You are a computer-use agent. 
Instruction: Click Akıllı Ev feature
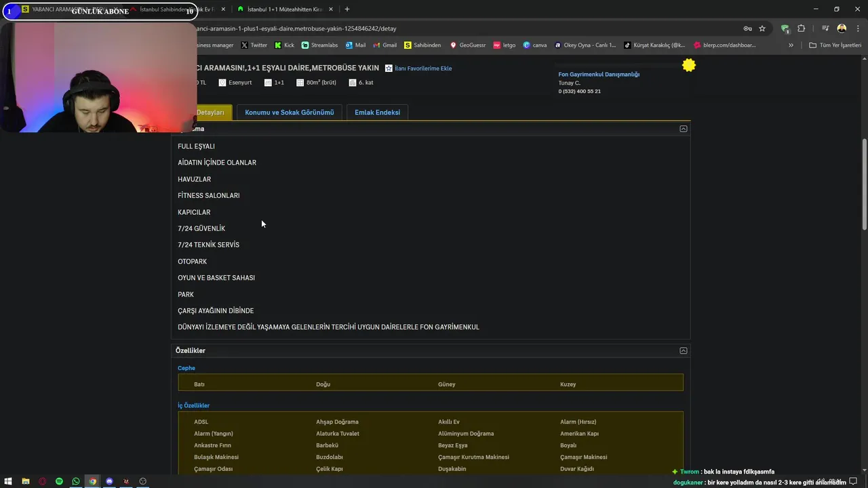[x=449, y=422]
